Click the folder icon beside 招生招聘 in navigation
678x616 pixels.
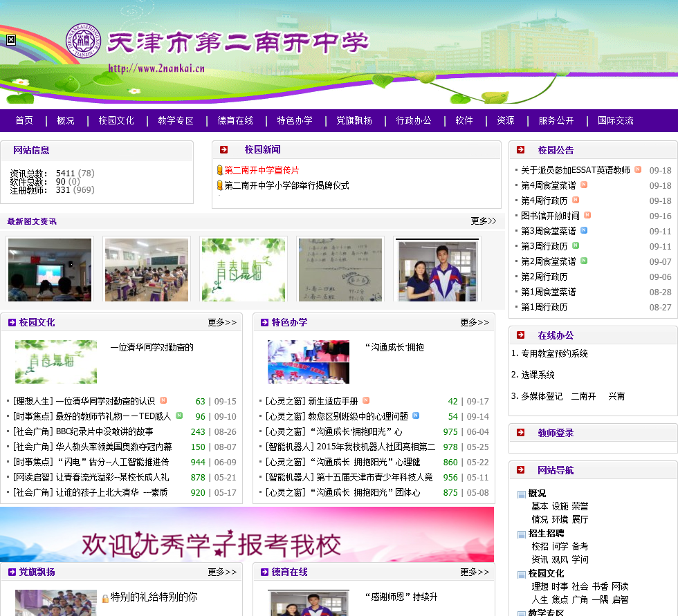[x=522, y=535]
